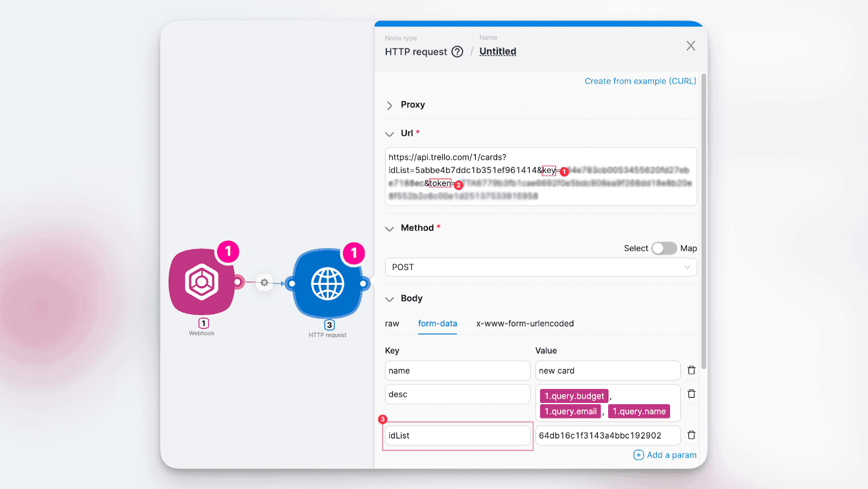
Task: Switch to the raw body tab
Action: pos(392,323)
